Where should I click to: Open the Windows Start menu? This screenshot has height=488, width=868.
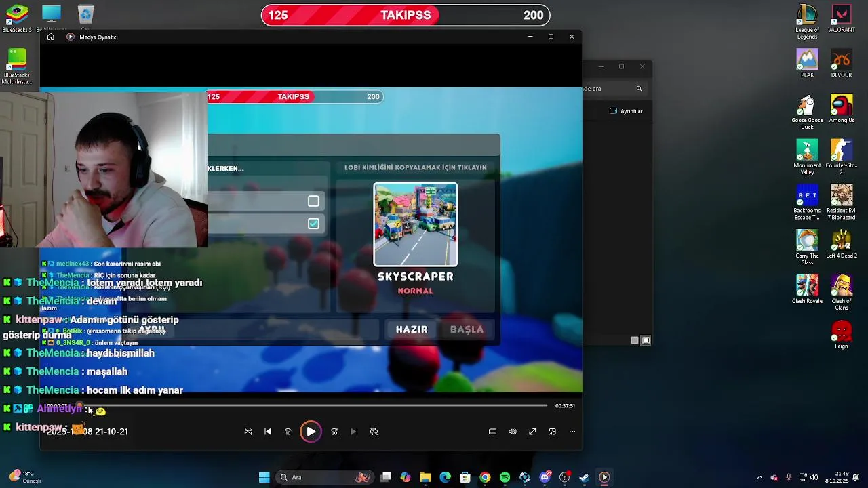(264, 477)
